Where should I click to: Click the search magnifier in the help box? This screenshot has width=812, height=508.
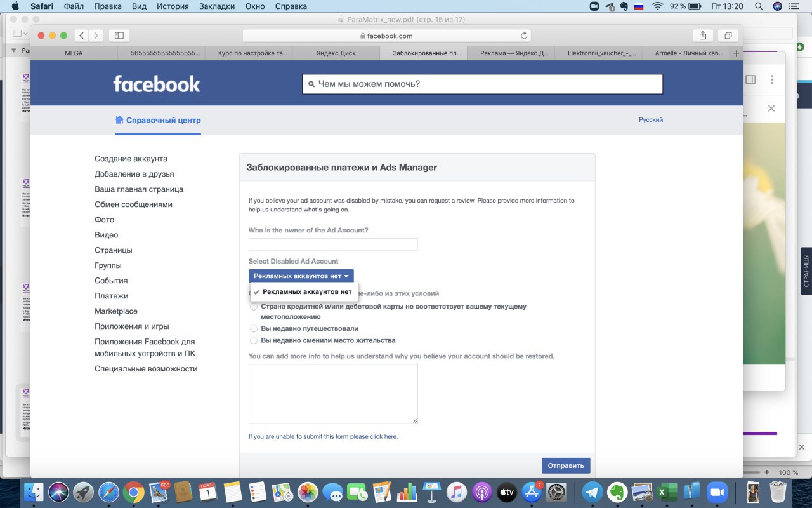[311, 84]
